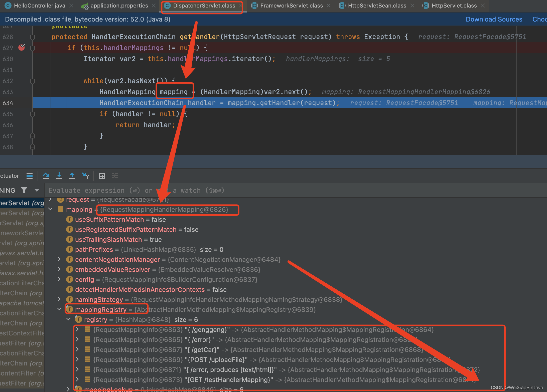Click the Trace Current Stream Chain icon

click(115, 176)
